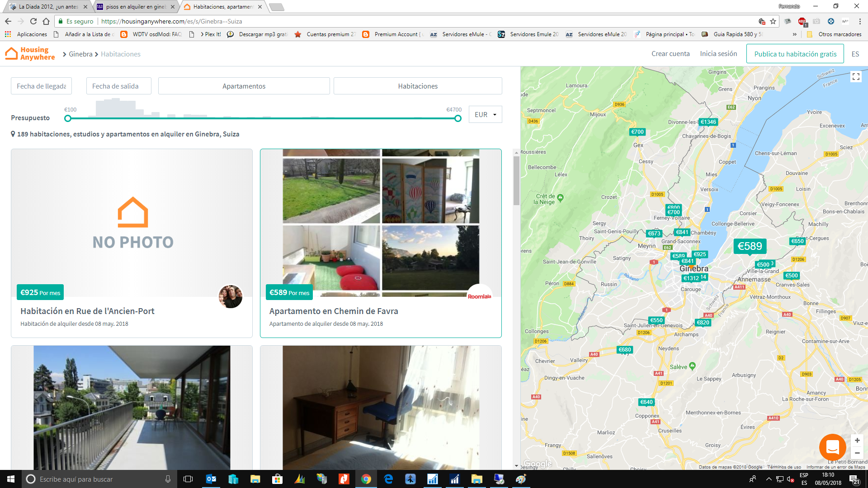Toggle fullscreen map view icon

856,77
